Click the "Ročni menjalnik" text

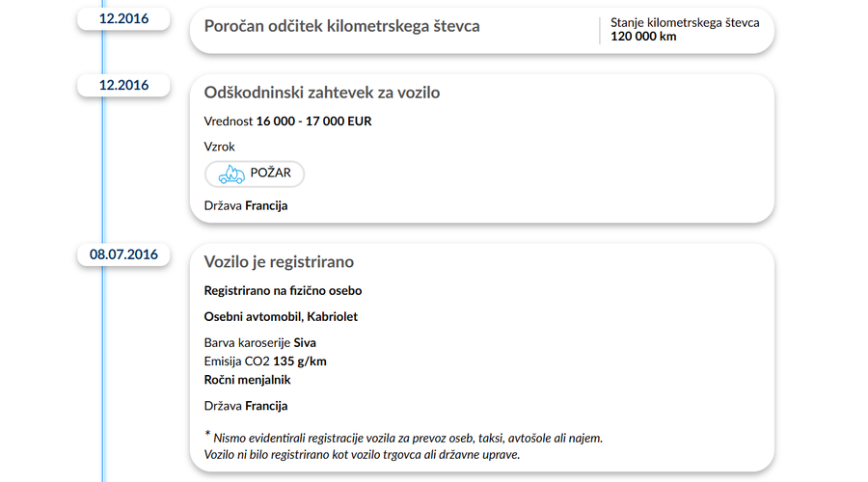tap(247, 380)
